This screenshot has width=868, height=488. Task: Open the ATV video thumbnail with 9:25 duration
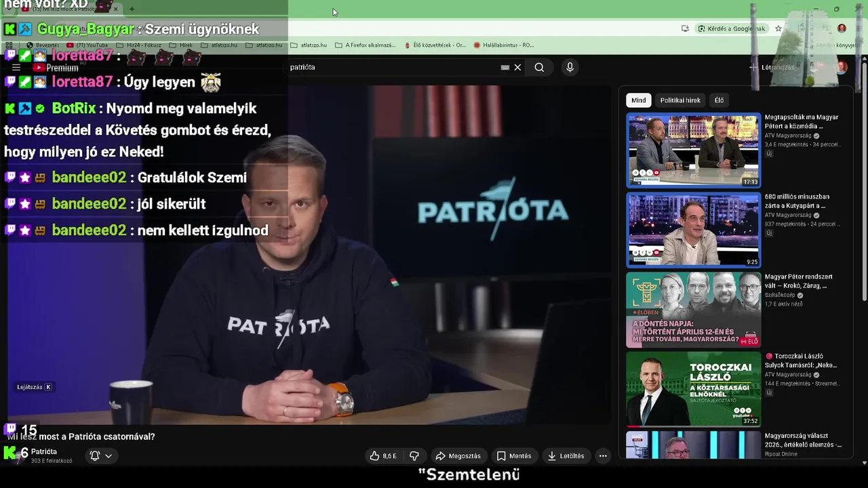click(693, 230)
